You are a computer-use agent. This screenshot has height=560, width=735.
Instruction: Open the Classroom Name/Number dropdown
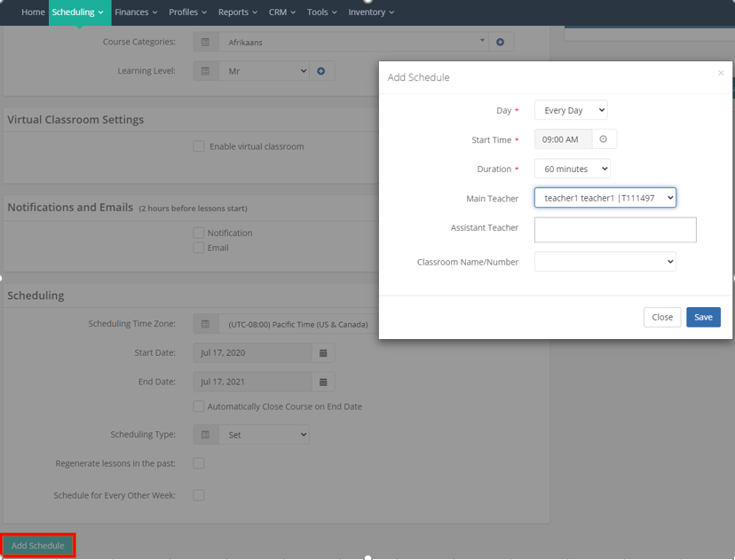(x=605, y=262)
